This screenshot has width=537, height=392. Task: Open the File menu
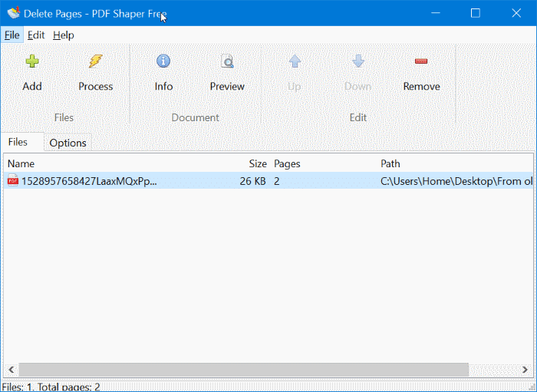(12, 35)
